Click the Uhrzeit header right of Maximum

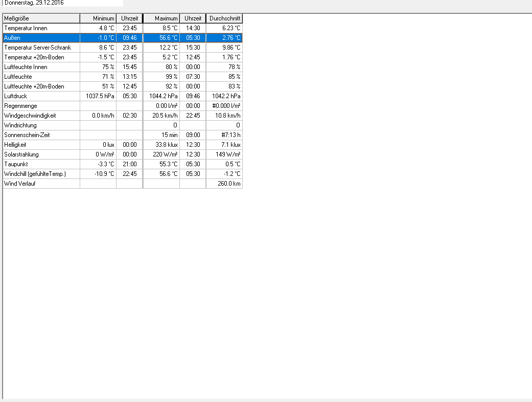(193, 18)
